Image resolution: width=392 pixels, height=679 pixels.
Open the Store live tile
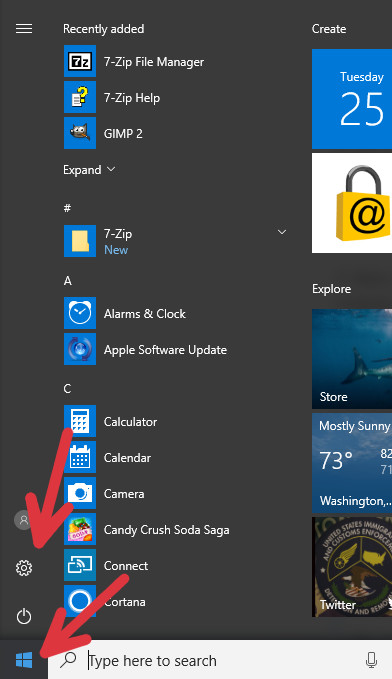(352, 359)
